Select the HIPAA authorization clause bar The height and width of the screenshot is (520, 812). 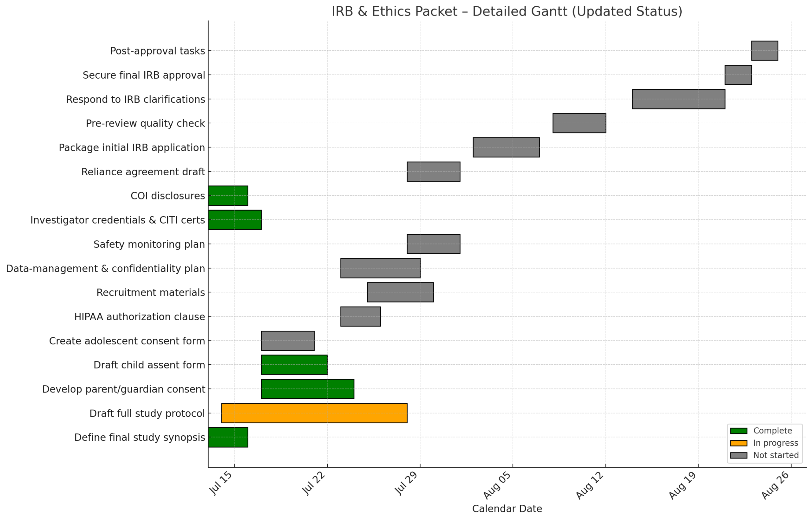[360, 316]
